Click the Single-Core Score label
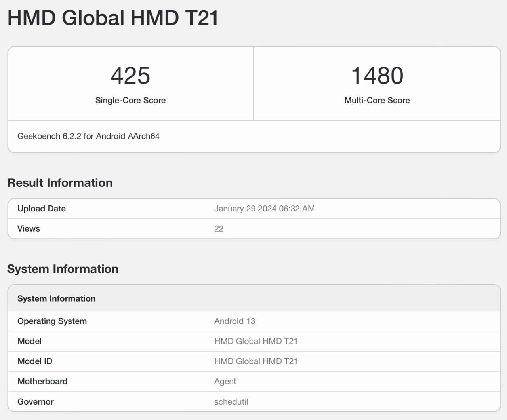 pyautogui.click(x=130, y=100)
